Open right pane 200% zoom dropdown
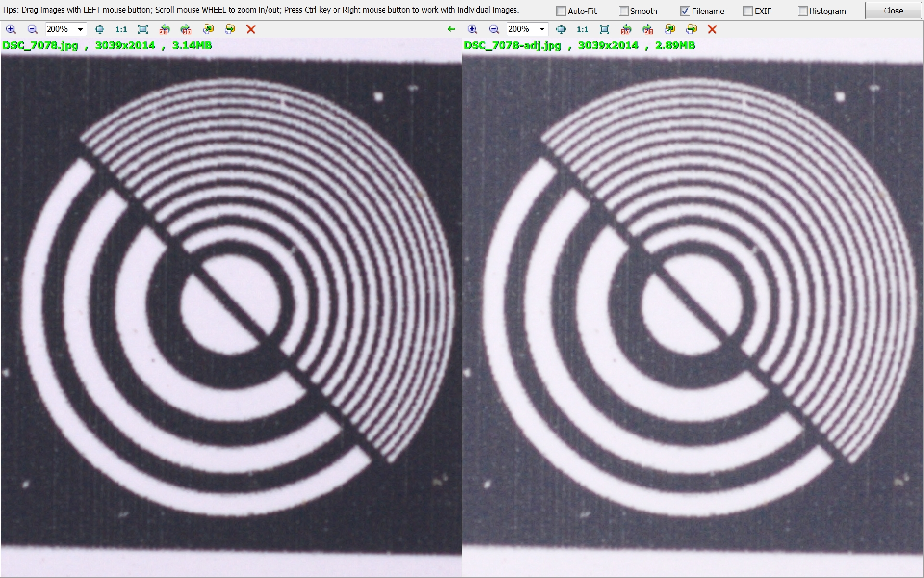Viewport: 924px width, 578px height. click(542, 29)
